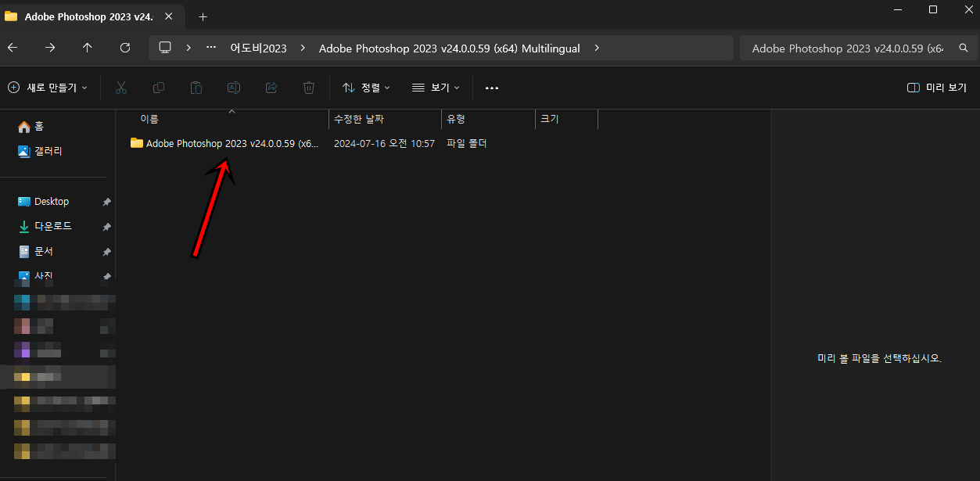Open 문서 in quick access
The width and height of the screenshot is (980, 481).
35,251
